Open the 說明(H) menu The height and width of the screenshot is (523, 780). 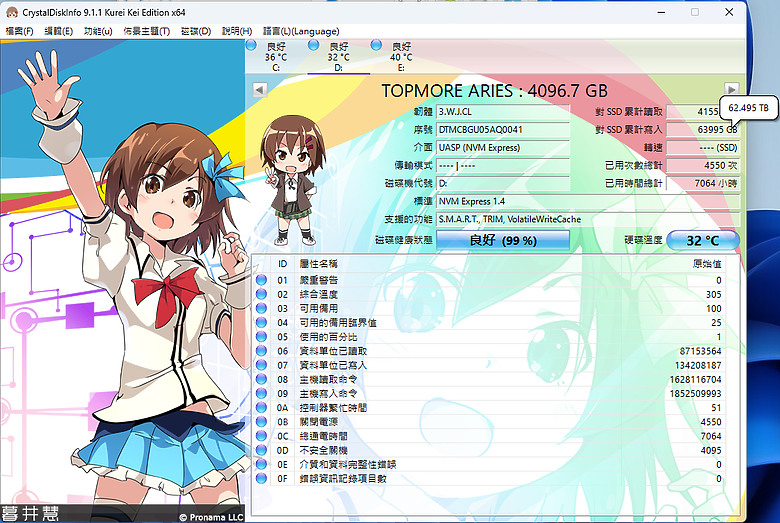click(x=237, y=31)
